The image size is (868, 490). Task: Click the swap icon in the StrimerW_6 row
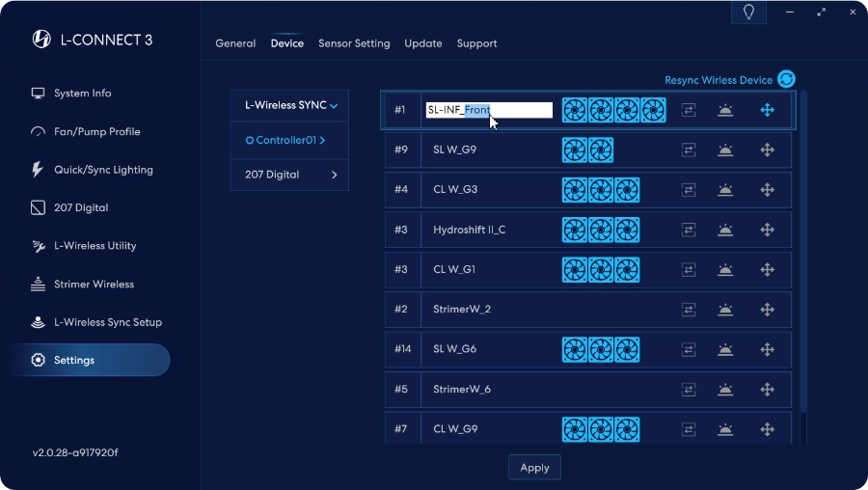point(689,390)
